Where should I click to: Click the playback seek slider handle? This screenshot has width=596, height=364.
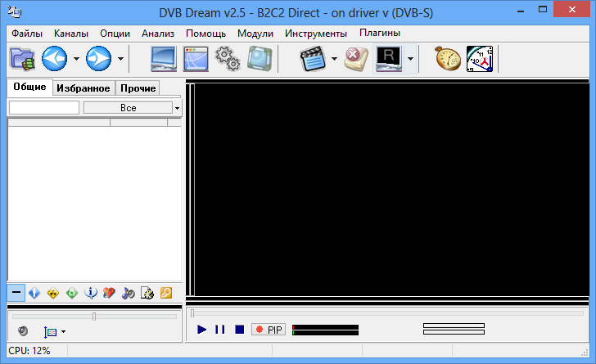[192, 313]
